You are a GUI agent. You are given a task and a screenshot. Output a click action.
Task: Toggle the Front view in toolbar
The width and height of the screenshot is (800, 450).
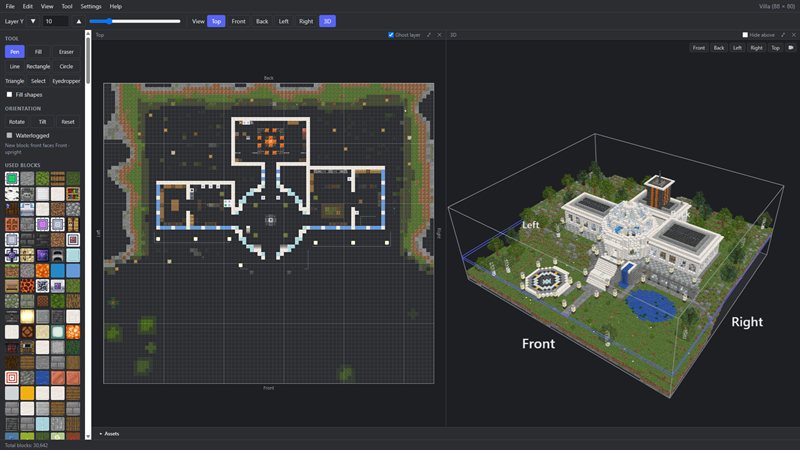[x=239, y=21]
